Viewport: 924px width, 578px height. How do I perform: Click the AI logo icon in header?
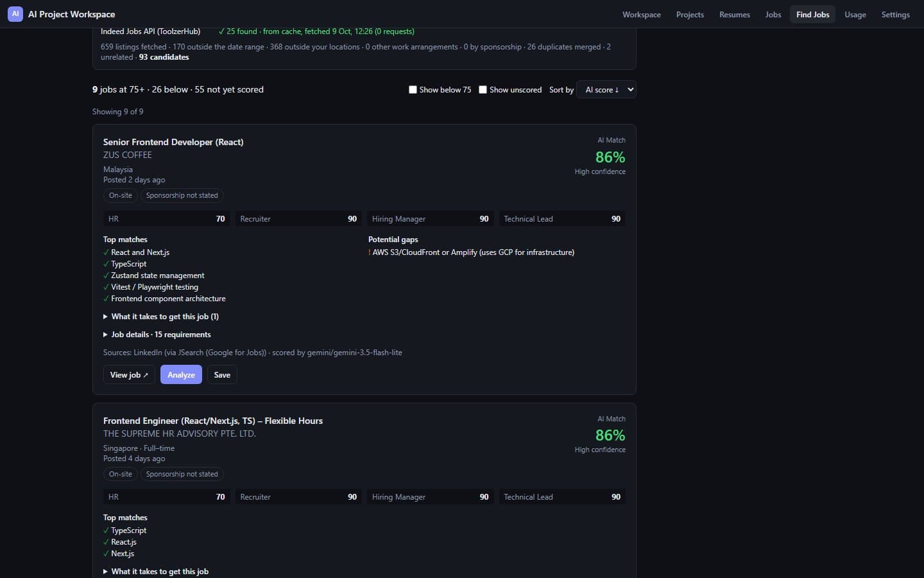15,14
